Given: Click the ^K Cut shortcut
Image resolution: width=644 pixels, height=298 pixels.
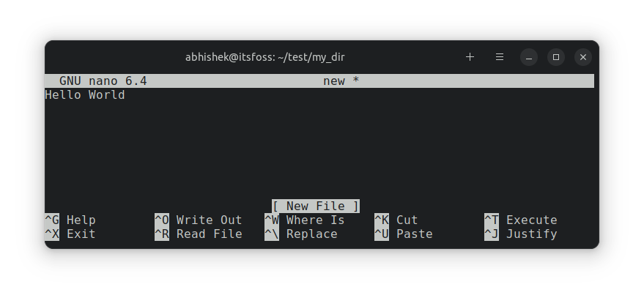Looking at the screenshot, I should (396, 220).
